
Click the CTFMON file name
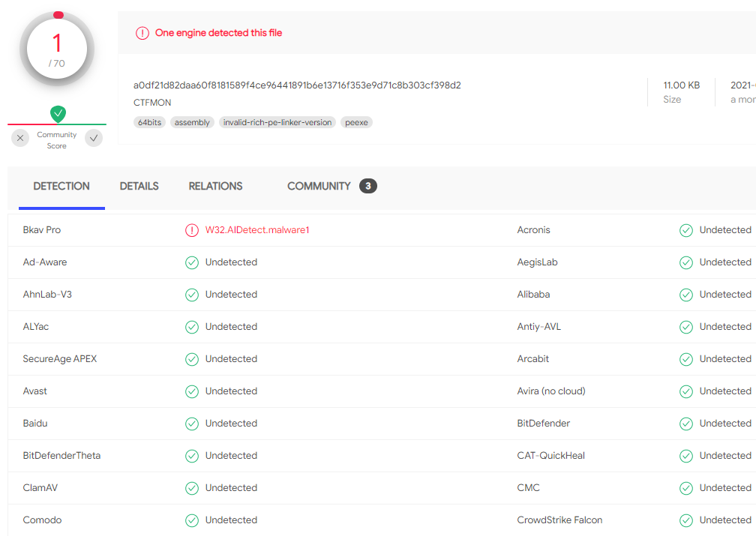(151, 103)
